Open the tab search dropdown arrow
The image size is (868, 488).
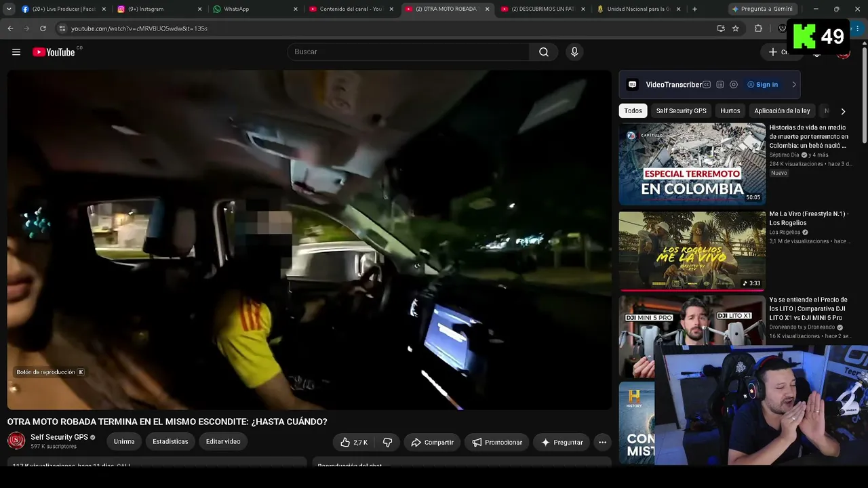tap(8, 9)
